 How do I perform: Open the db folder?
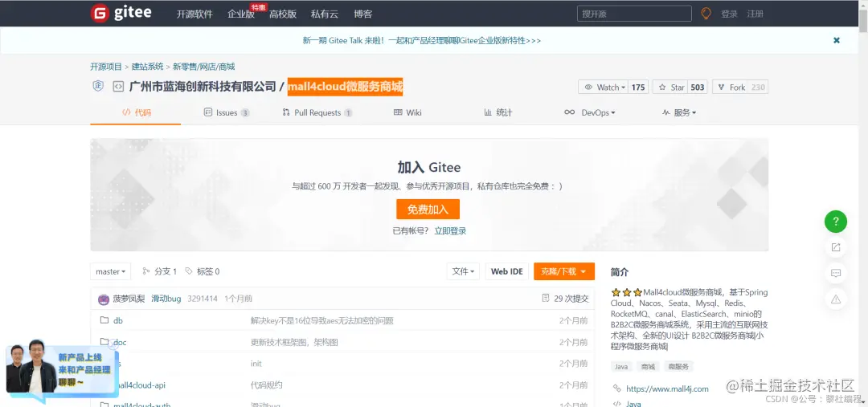[x=118, y=321]
